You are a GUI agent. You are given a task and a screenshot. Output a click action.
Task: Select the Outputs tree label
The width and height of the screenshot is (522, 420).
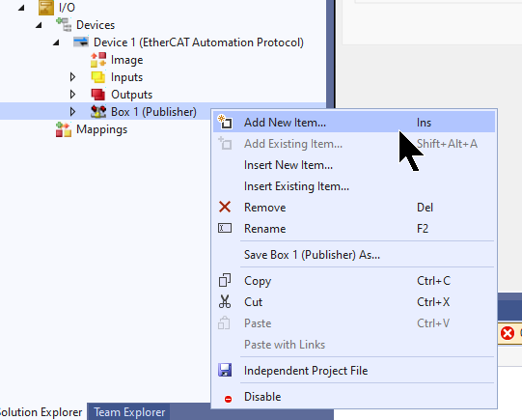[132, 95]
